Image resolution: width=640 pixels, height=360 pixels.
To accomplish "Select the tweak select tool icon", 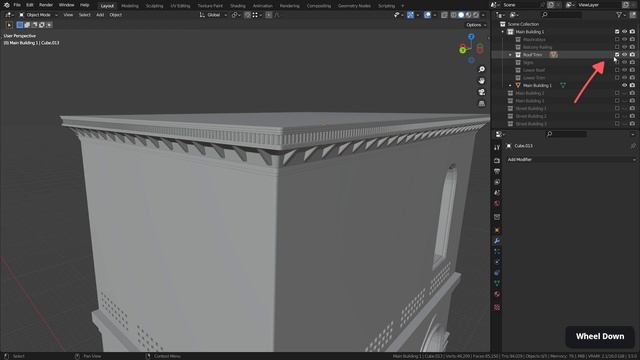I will 9,25.
